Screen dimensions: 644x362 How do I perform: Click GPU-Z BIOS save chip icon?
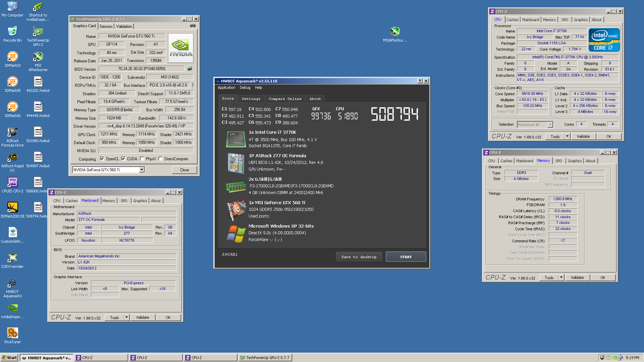190,69
